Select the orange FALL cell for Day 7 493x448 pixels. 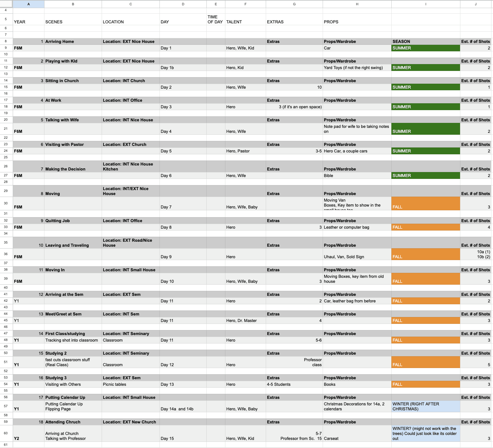(x=426, y=203)
